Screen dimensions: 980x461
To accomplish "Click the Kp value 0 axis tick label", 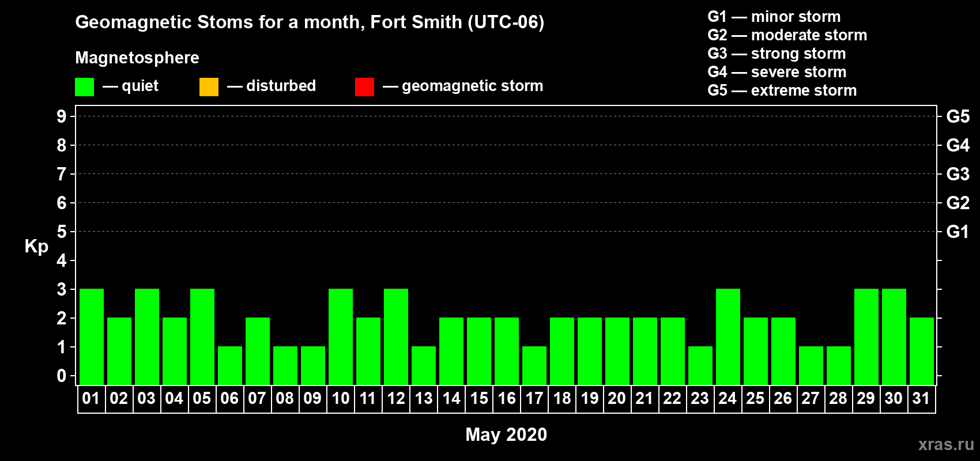I will 62,376.
